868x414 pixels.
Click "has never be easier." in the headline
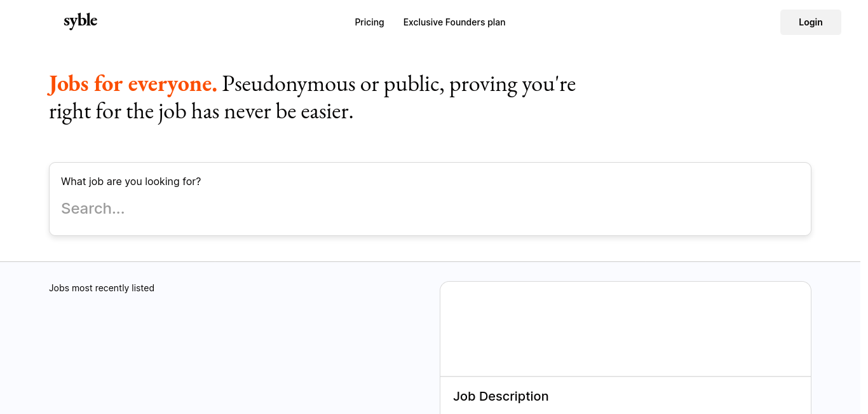click(272, 112)
